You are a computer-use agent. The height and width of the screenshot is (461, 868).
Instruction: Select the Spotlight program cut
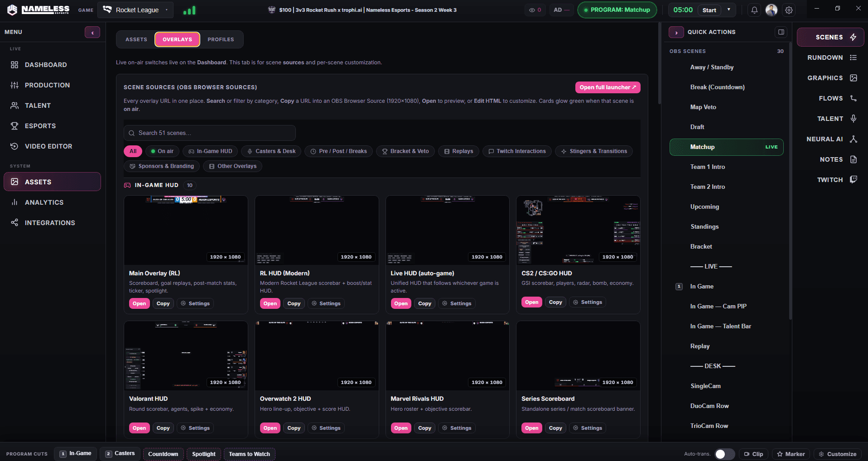click(204, 454)
